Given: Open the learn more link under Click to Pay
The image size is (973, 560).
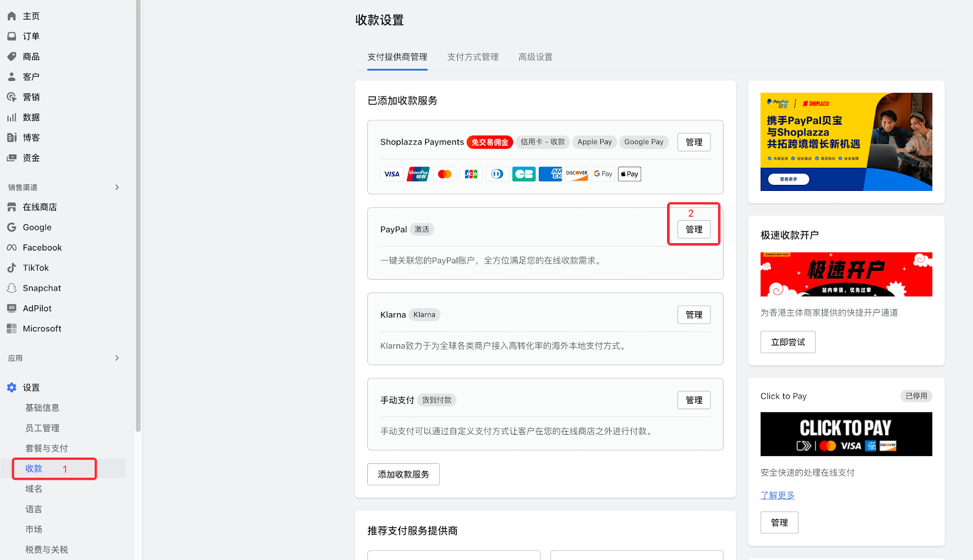Looking at the screenshot, I should [777, 496].
